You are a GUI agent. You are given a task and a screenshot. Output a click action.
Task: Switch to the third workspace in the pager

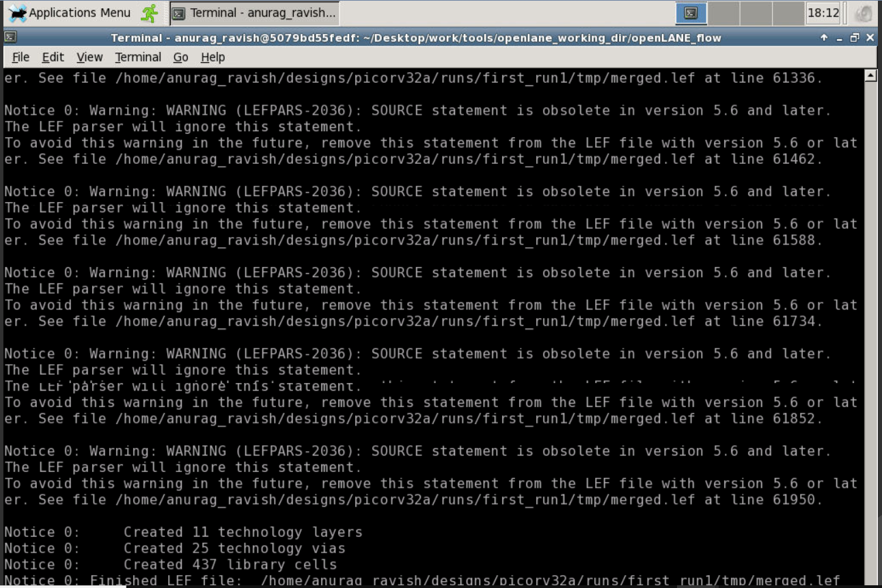coord(756,13)
